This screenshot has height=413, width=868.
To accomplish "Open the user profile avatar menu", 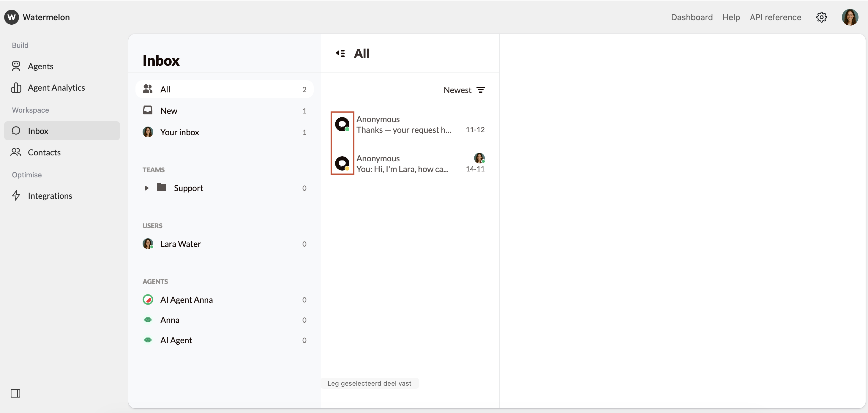I will pyautogui.click(x=850, y=17).
